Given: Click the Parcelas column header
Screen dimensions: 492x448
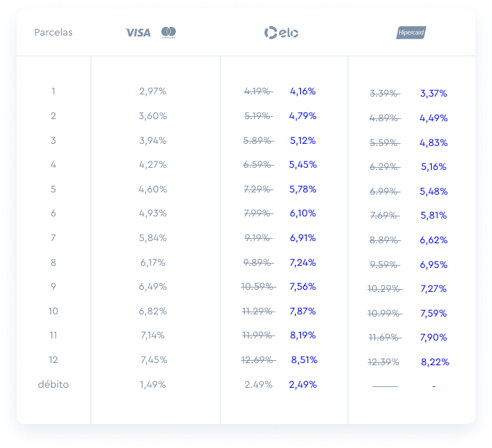Looking at the screenshot, I should 53,33.
